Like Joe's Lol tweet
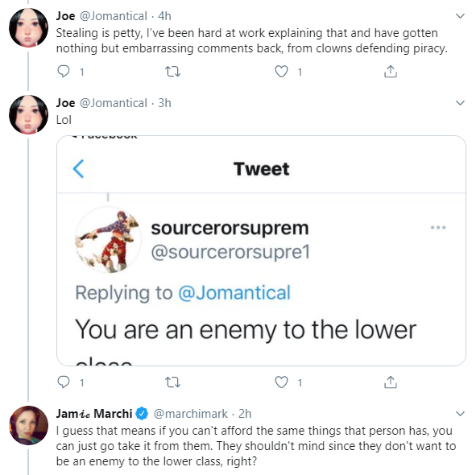The height and width of the screenshot is (475, 476). click(281, 382)
